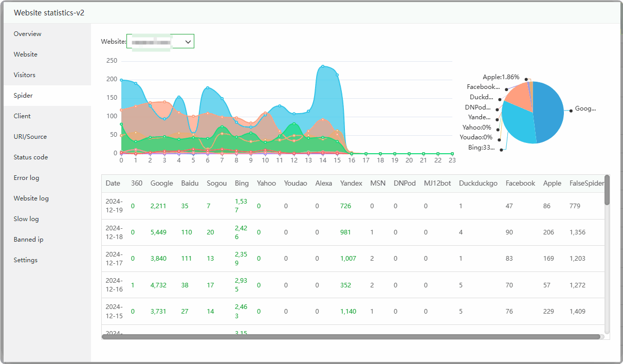Click the peak data point at hour 14
This screenshot has height=364, width=623.
click(323, 66)
